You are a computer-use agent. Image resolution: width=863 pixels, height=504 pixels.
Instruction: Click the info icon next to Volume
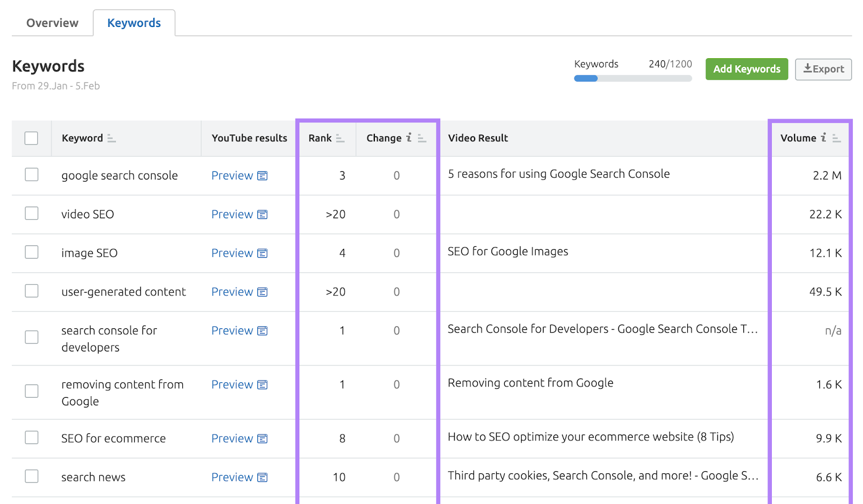coord(823,138)
